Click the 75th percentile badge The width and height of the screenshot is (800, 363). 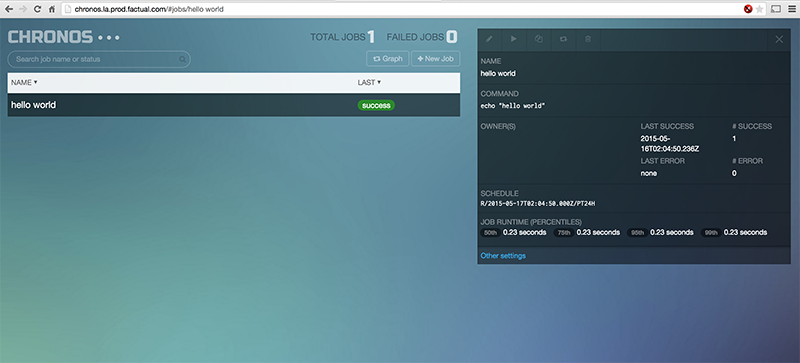click(x=564, y=233)
